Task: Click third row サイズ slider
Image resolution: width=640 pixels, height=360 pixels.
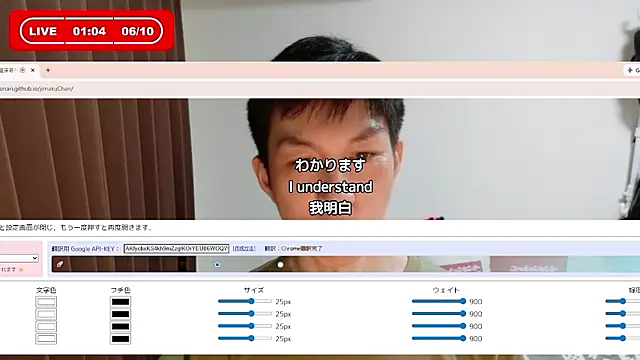Action: [x=245, y=326]
